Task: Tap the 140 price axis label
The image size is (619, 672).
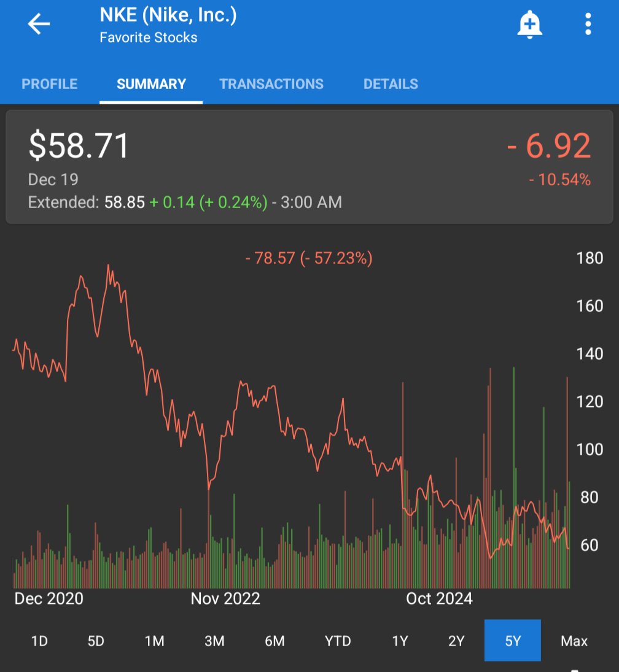Action: tap(590, 354)
